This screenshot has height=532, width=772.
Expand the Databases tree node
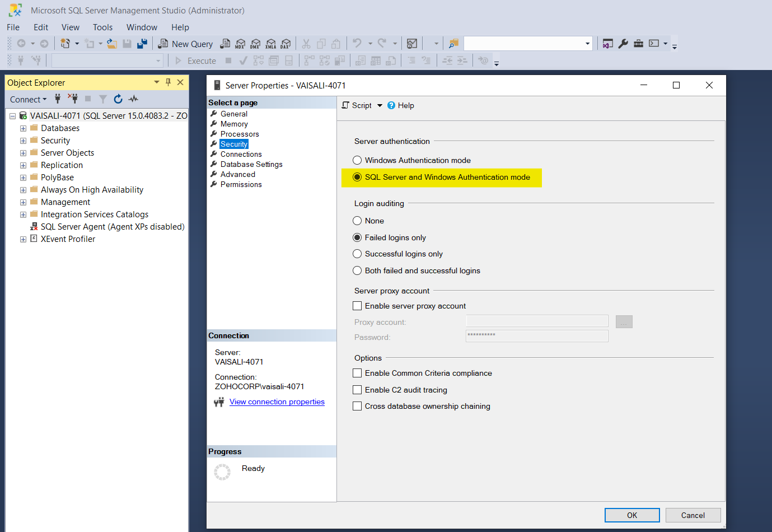(x=23, y=128)
